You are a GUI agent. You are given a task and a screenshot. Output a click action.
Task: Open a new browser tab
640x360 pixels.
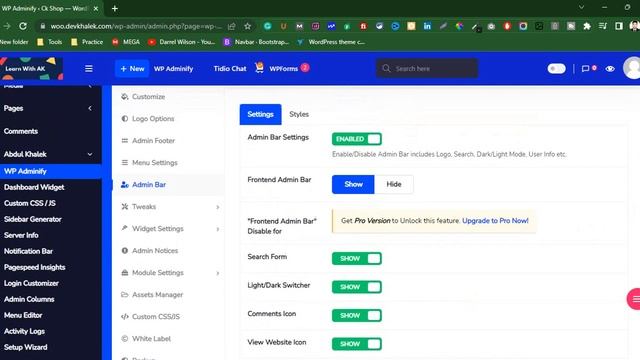[x=115, y=8]
